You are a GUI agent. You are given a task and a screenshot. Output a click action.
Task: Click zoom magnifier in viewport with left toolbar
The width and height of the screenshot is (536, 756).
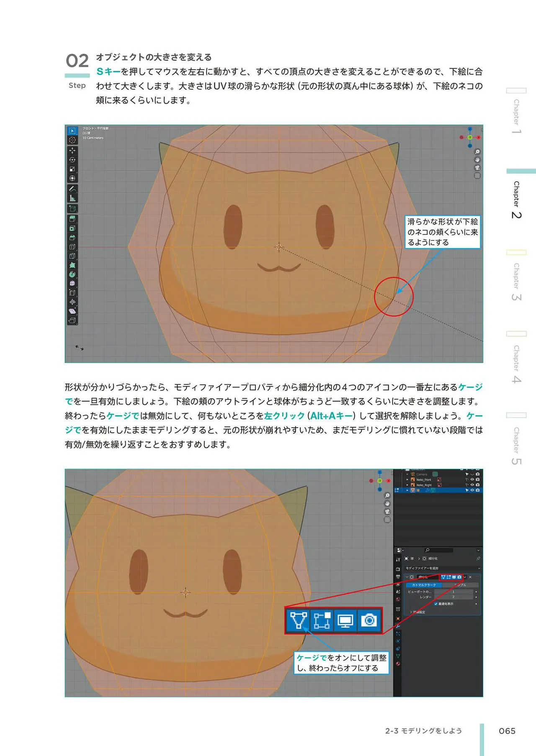click(477, 152)
